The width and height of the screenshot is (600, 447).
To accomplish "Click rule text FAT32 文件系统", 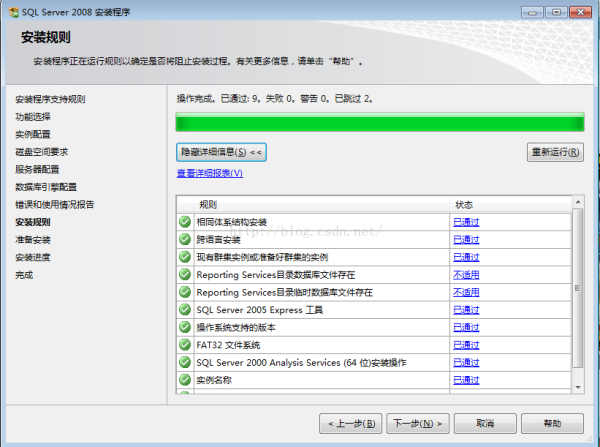I will pos(228,345).
